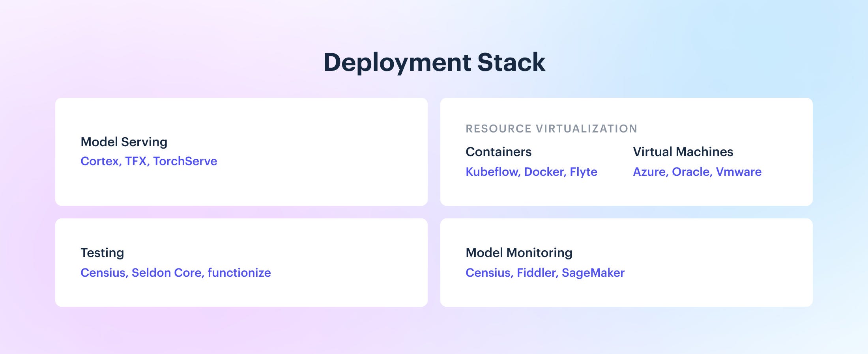The image size is (868, 354).
Task: Select the "Testing" heading
Action: 102,253
